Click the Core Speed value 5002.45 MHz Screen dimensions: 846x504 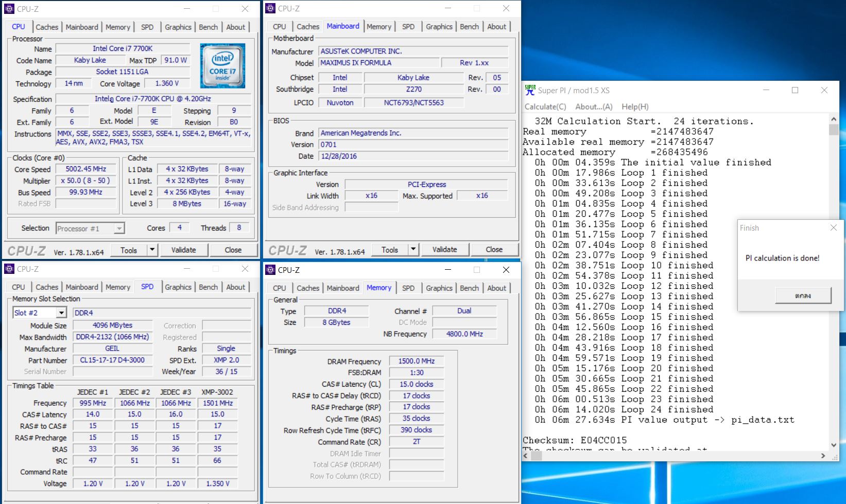(x=86, y=169)
